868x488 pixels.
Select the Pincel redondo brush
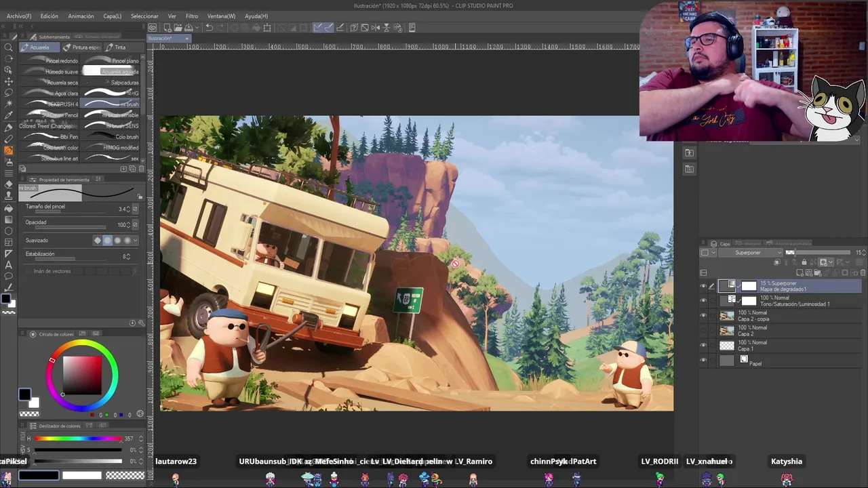tap(51, 61)
